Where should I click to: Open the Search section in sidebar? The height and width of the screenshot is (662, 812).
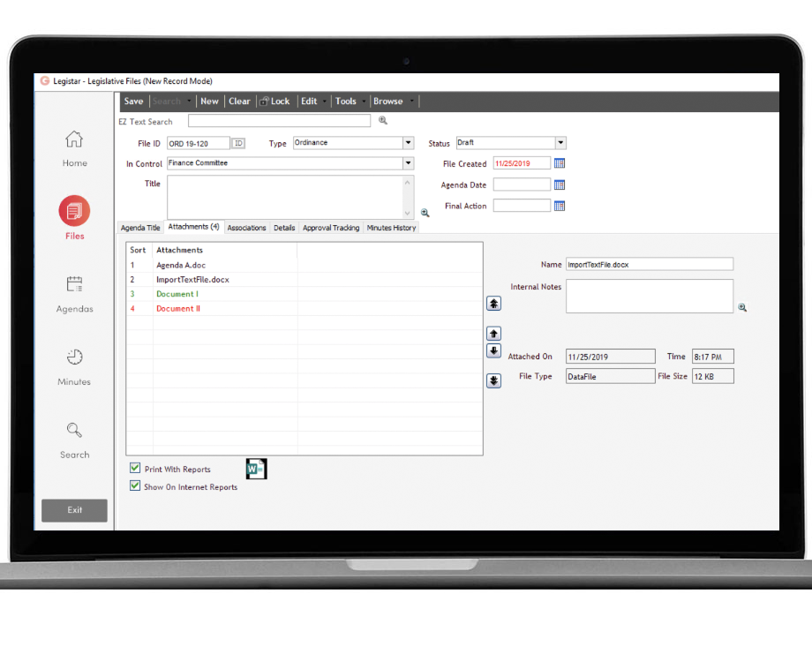coord(74,440)
